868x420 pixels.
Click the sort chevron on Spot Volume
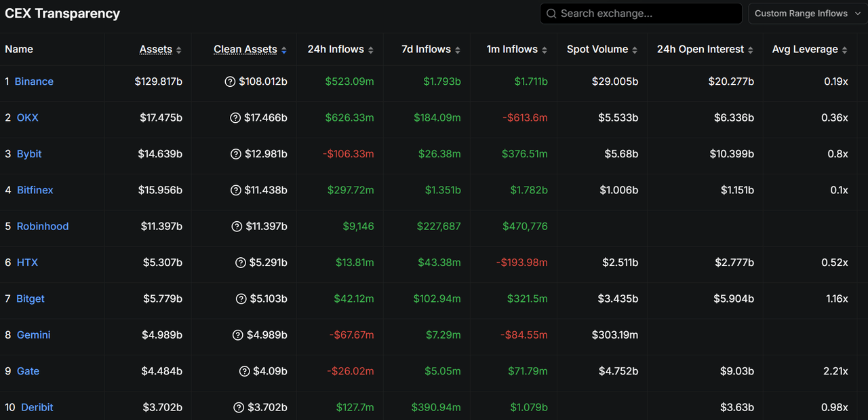pyautogui.click(x=634, y=49)
